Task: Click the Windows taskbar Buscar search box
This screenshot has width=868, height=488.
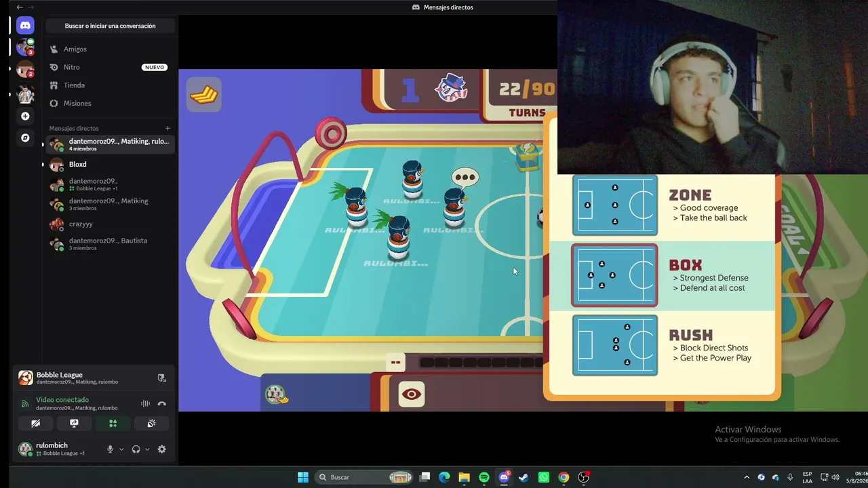Action: (365, 477)
